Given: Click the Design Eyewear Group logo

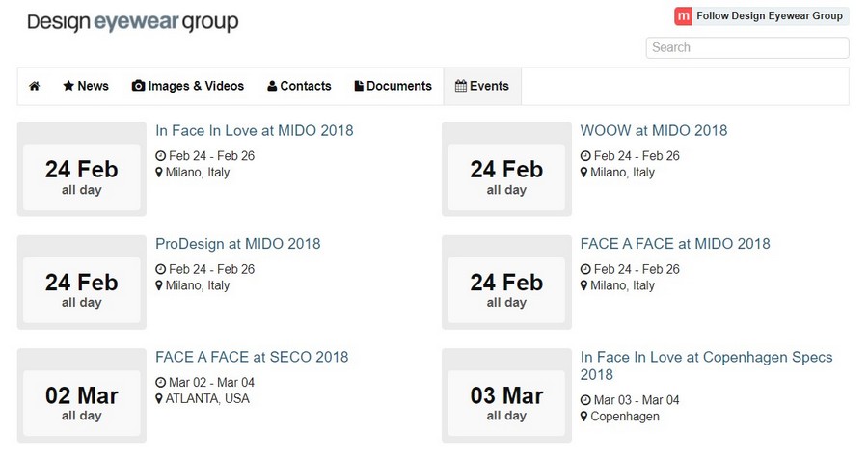Looking at the screenshot, I should [x=133, y=22].
